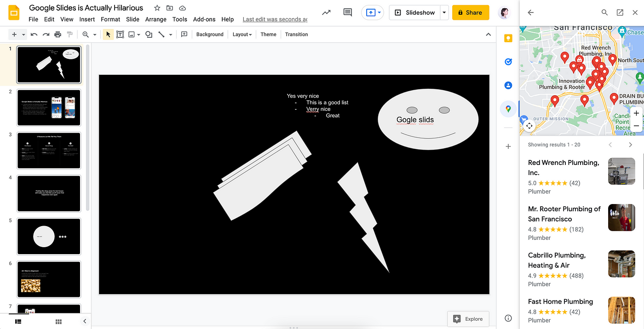
Task: Open Contacts in the side panel
Action: [508, 85]
